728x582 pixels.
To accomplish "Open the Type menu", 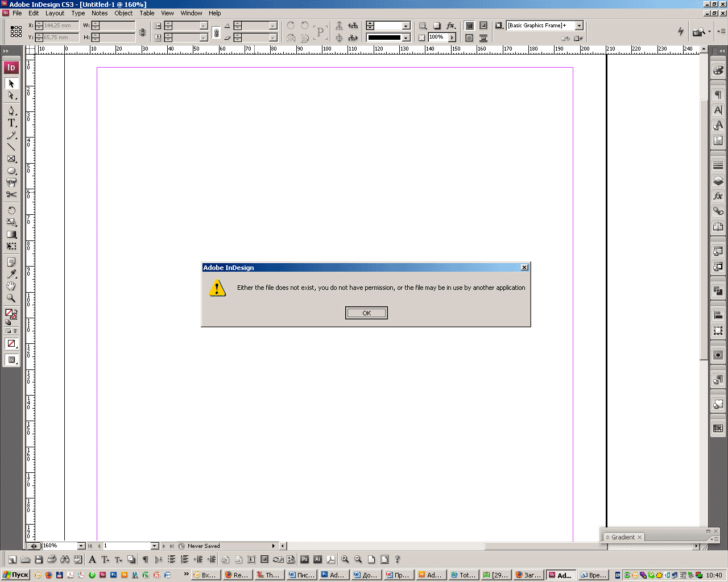I will [x=78, y=13].
